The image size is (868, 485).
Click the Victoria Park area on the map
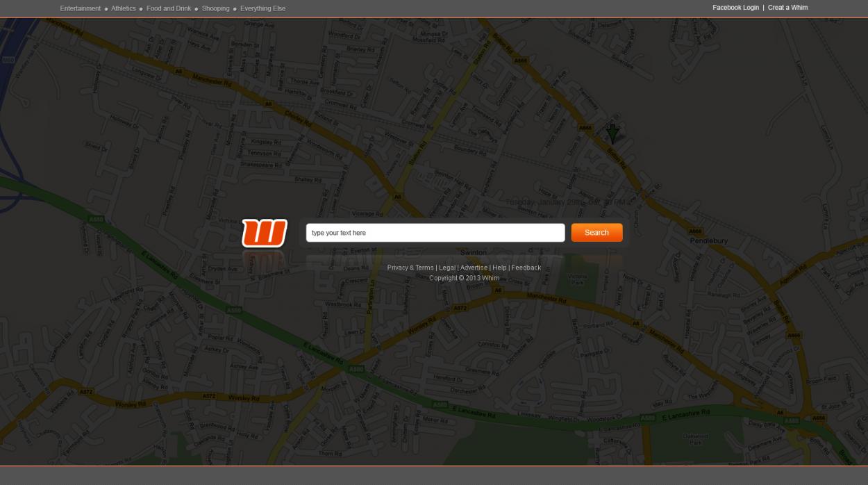(578, 279)
